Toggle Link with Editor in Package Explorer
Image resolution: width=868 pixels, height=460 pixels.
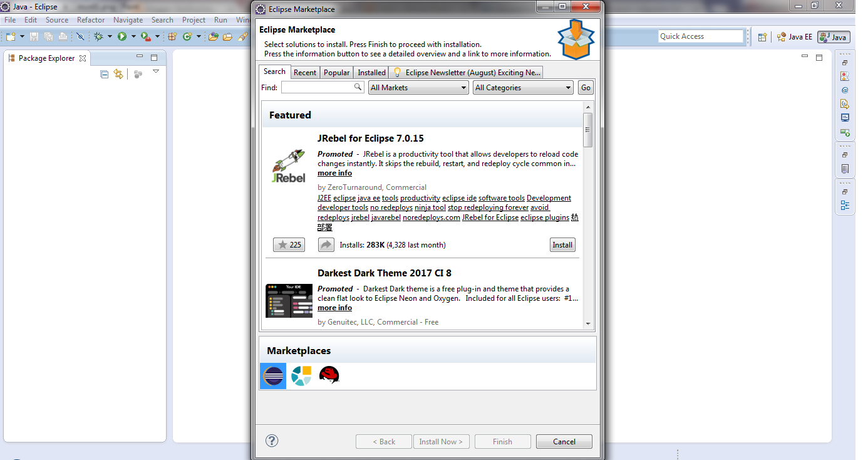pyautogui.click(x=118, y=74)
